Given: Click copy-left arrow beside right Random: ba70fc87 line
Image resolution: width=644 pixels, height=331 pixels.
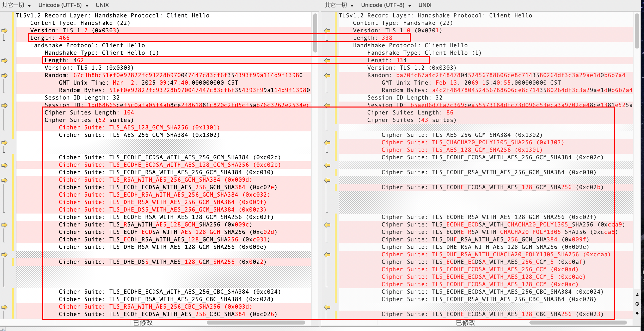Looking at the screenshot, I should tap(327, 75).
